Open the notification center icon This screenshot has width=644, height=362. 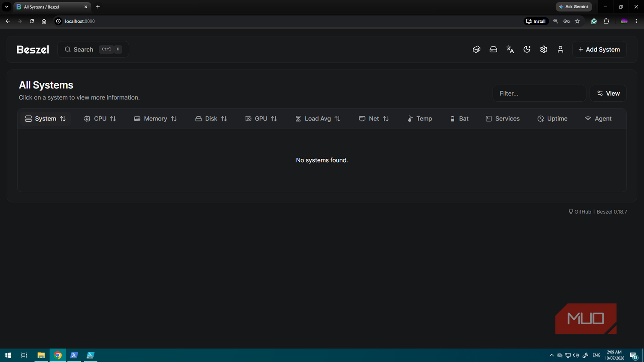tap(634, 355)
